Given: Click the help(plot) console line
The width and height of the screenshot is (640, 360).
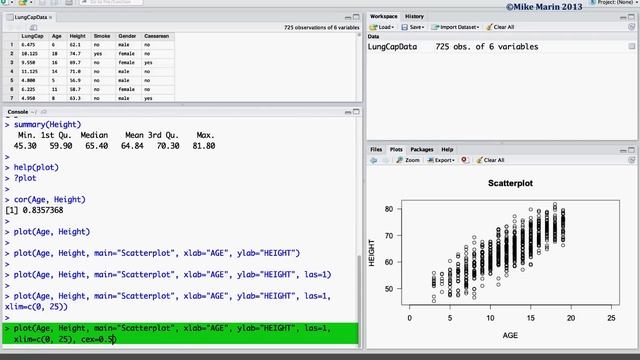Looking at the screenshot, I should point(36,167).
